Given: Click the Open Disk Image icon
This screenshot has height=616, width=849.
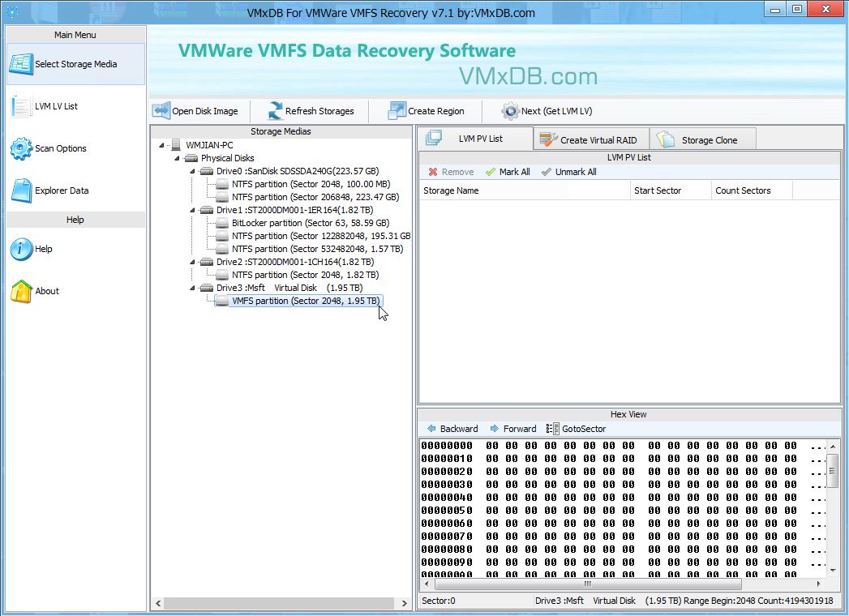Looking at the screenshot, I should (x=161, y=111).
